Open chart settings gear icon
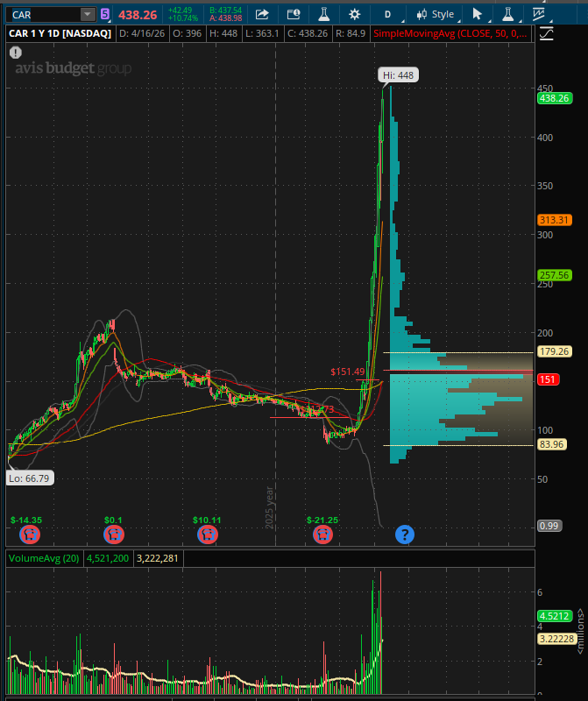This screenshot has height=701, width=588. tap(355, 14)
